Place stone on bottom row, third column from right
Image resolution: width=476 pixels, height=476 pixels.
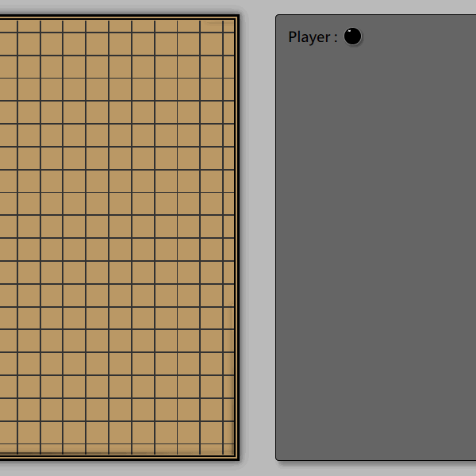(178, 443)
